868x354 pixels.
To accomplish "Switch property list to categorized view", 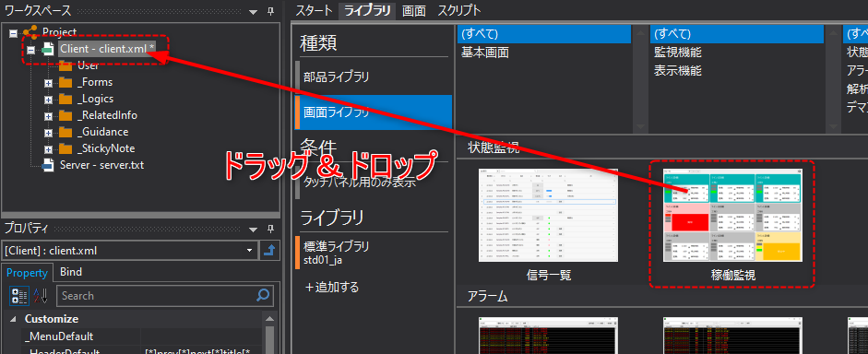I will (20, 296).
